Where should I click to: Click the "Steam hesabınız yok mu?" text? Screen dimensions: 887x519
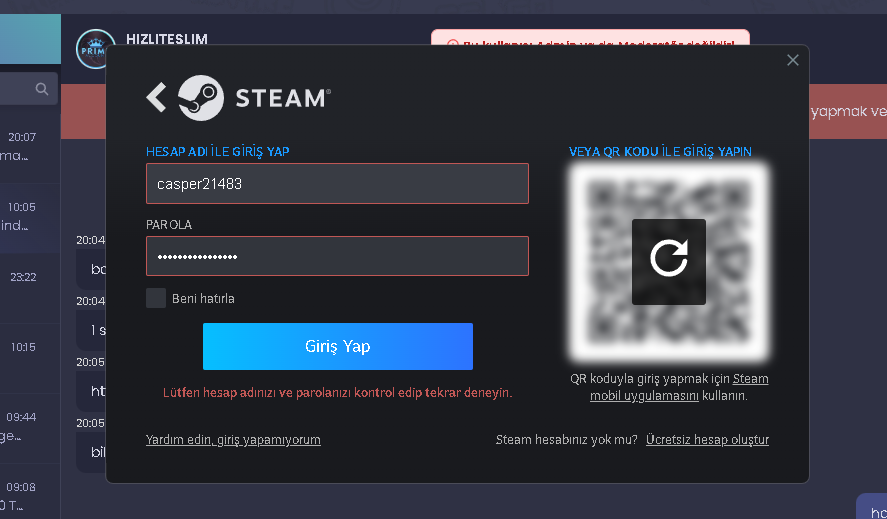[566, 440]
